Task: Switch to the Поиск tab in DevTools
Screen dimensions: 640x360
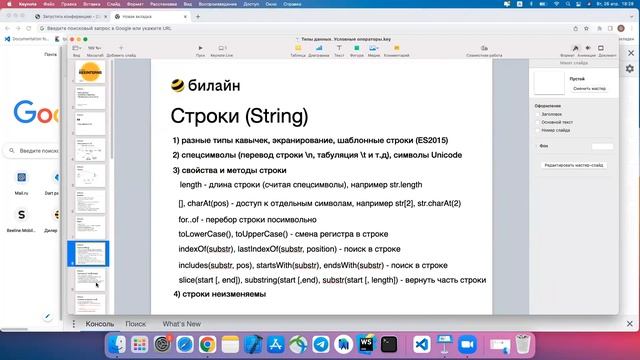Action: coord(136,324)
